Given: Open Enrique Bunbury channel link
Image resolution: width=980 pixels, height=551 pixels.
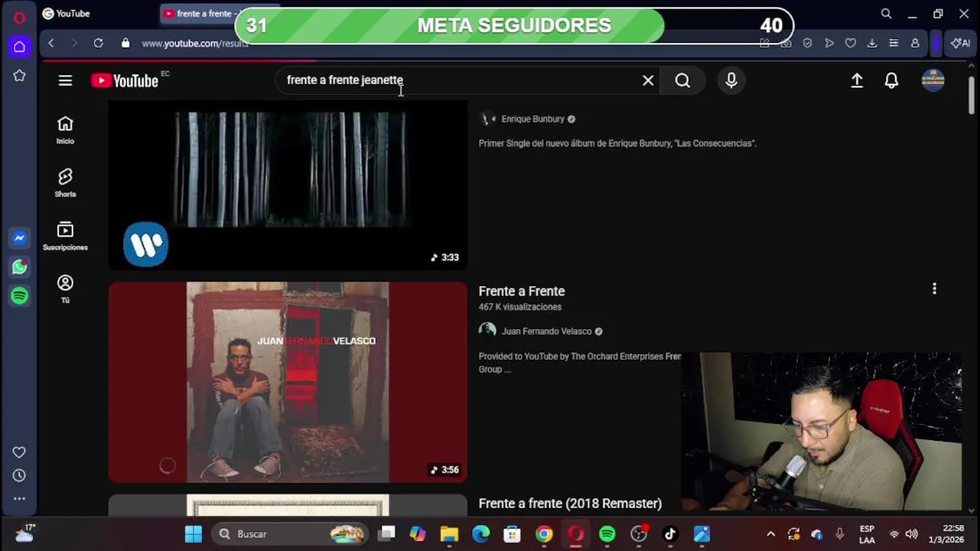Looking at the screenshot, I should pos(532,119).
